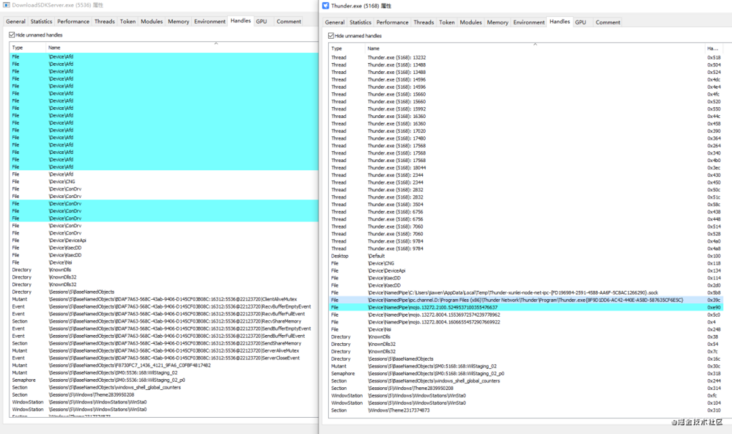This screenshot has height=434, width=732.
Task: Select the RecvShareMemory Section row
Action: pos(164,321)
